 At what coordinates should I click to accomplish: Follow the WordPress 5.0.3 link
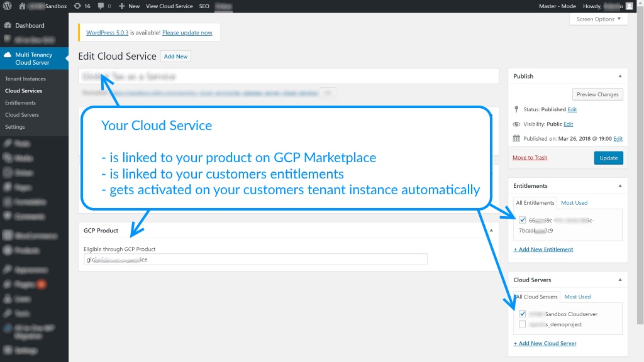[x=107, y=33]
